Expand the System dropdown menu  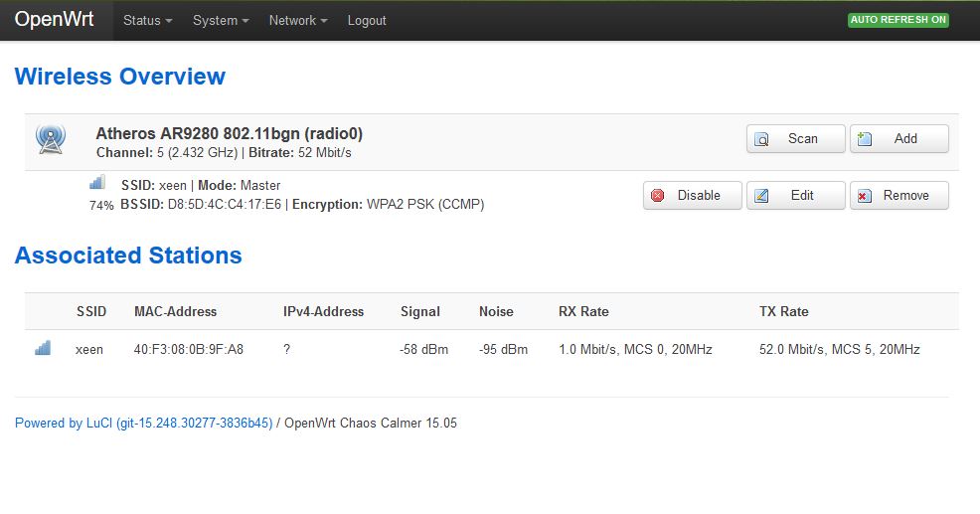(221, 21)
